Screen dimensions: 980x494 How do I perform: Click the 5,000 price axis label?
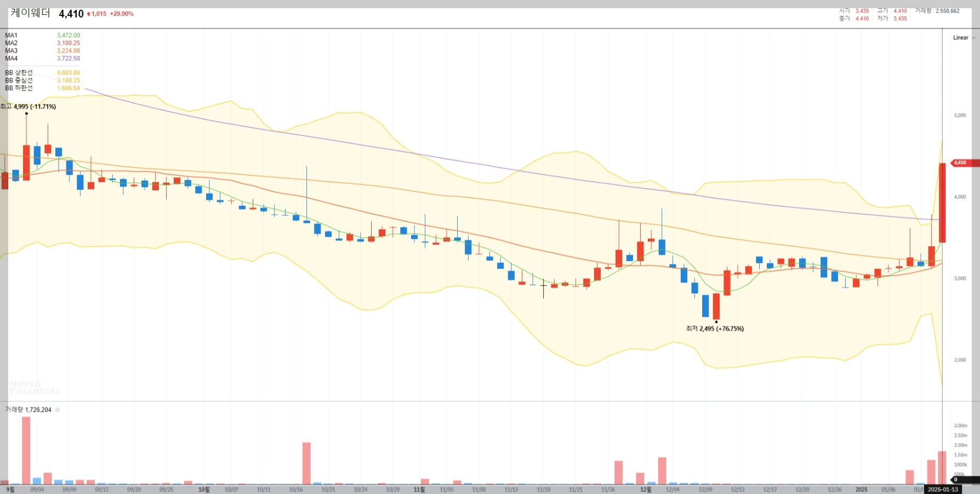960,115
